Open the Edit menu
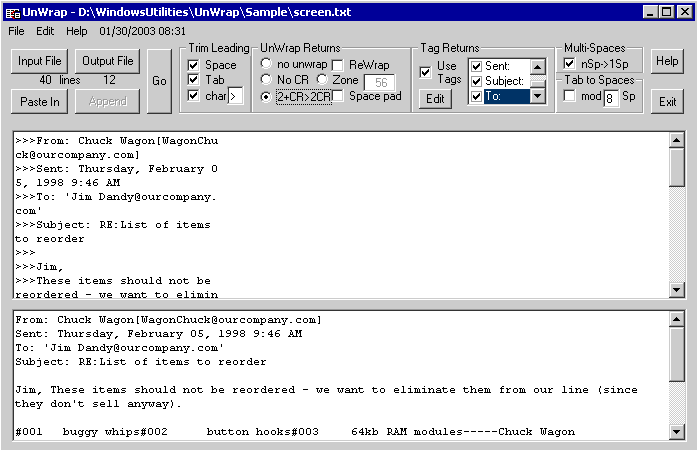This screenshot has height=450, width=697. tap(45, 31)
